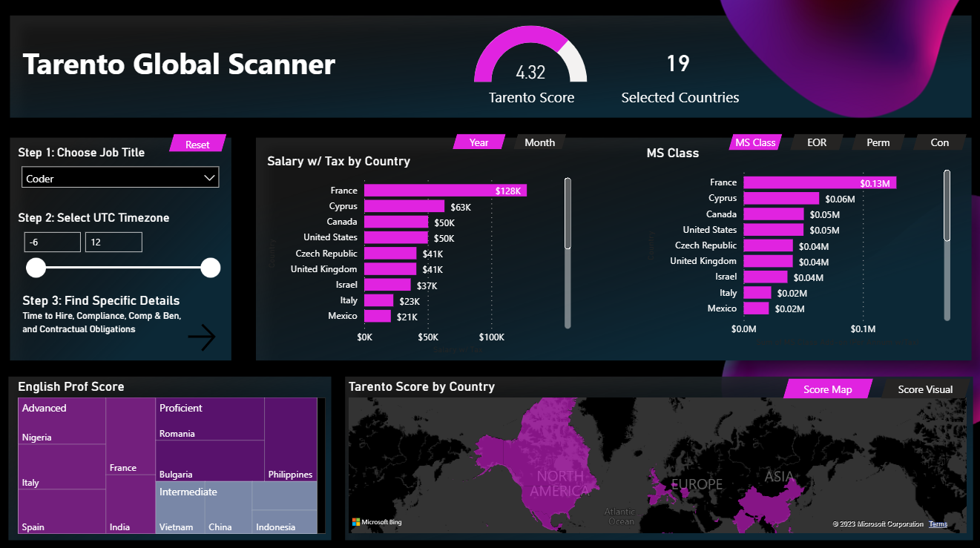Viewport: 980px width, 548px height.
Task: Click the right arrow under Step 3
Action: tap(201, 337)
